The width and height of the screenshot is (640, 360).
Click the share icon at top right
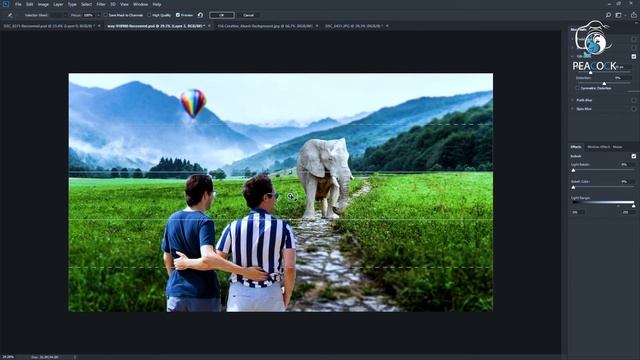[634, 15]
